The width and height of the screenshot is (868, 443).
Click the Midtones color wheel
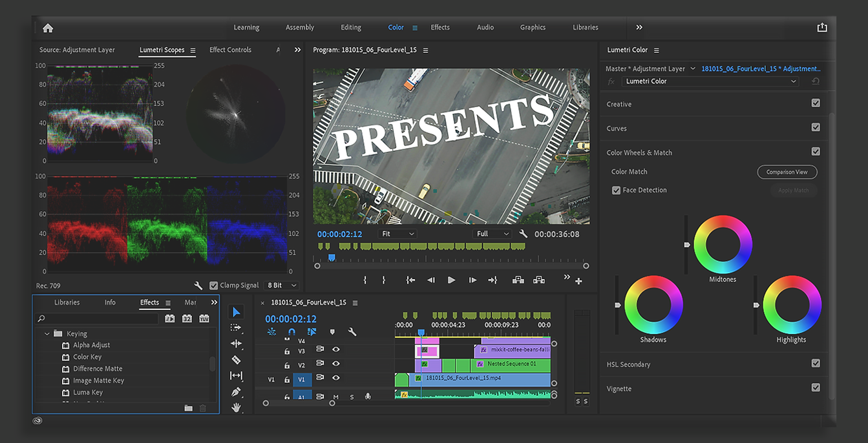tap(723, 245)
